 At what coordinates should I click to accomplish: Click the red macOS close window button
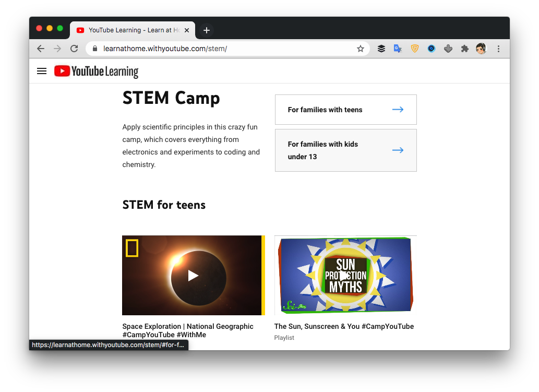tap(39, 28)
